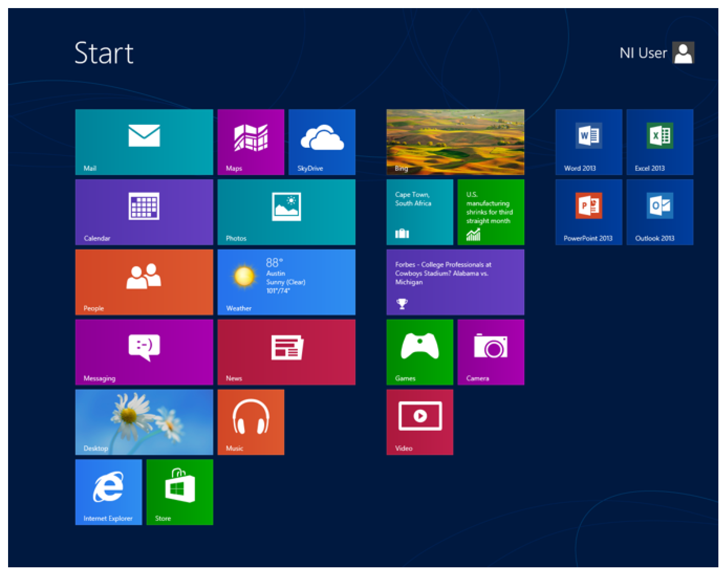Launch Internet Explorer

click(x=109, y=492)
